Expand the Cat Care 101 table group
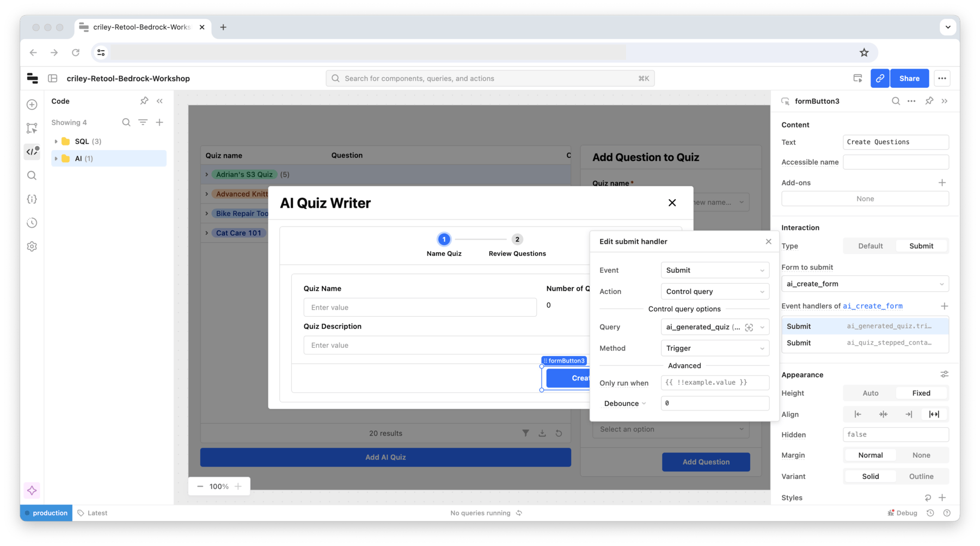Image resolution: width=980 pixels, height=546 pixels. [207, 233]
